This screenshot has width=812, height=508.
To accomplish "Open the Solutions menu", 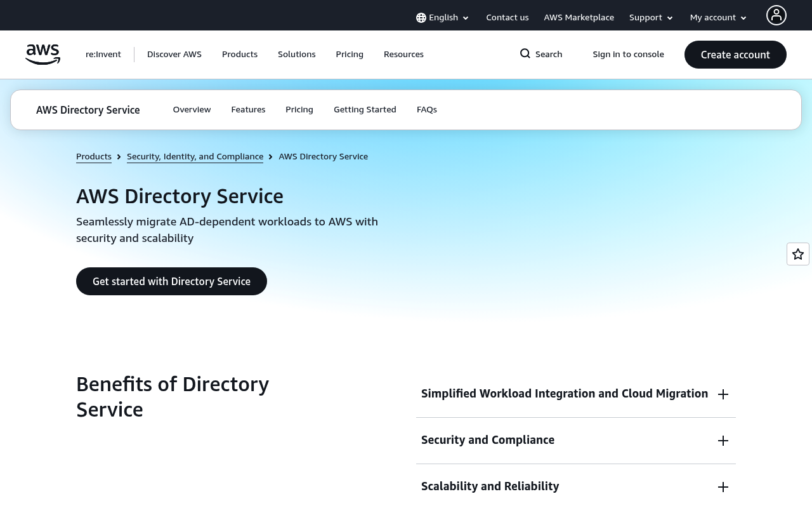I will [297, 55].
